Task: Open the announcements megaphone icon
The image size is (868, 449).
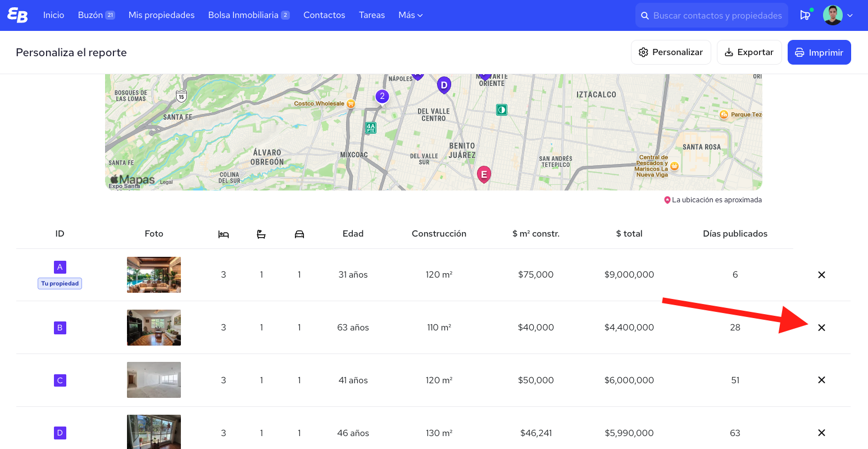Action: [x=805, y=15]
